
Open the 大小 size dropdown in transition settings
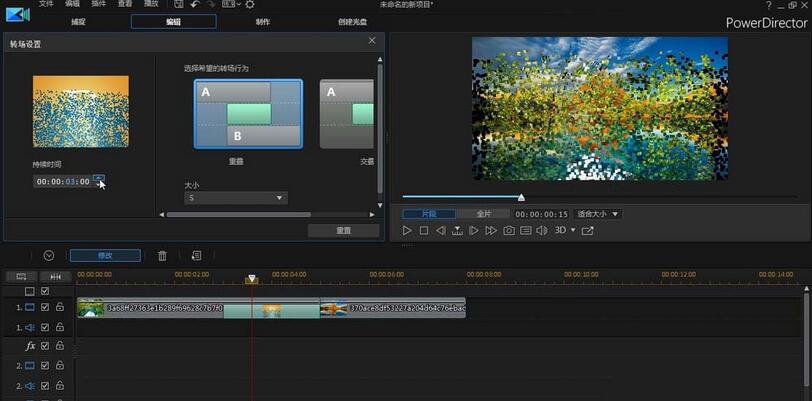pos(235,198)
